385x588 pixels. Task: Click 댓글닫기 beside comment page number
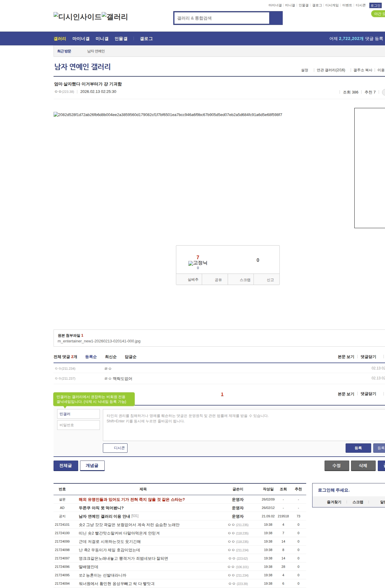click(x=368, y=394)
